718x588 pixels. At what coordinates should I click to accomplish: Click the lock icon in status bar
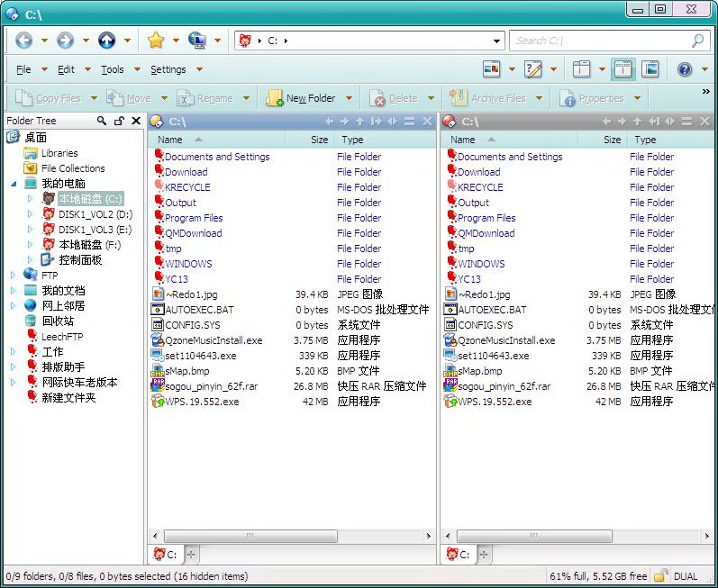(660, 575)
